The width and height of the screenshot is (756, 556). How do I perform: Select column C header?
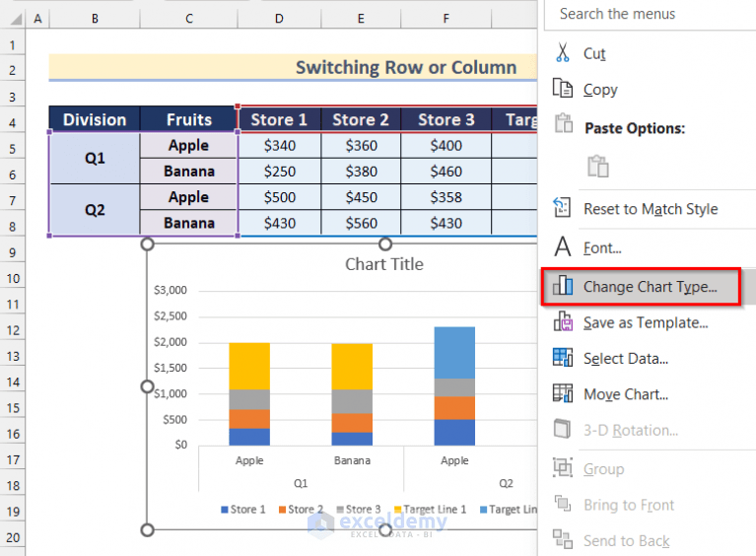click(189, 19)
